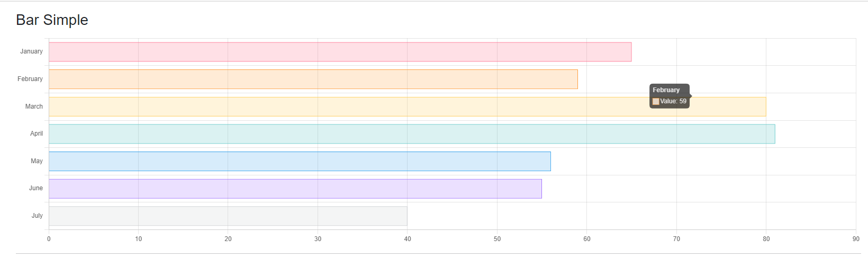Click the July axis label
Image resolution: width=868 pixels, height=257 pixels.
(x=37, y=216)
